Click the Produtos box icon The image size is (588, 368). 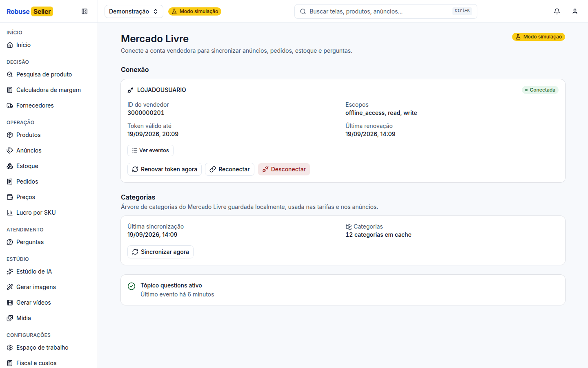click(10, 135)
